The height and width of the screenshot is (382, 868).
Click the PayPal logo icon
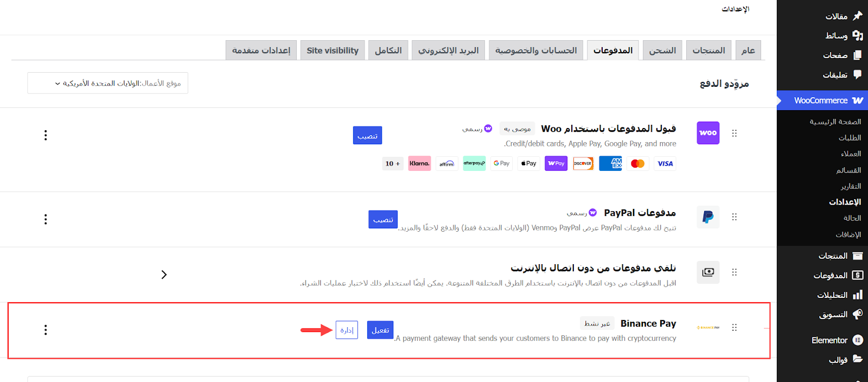click(x=708, y=217)
